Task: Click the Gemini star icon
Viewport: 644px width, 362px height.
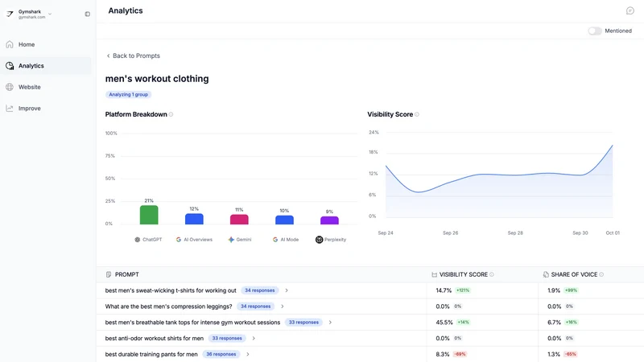Action: tap(231, 240)
